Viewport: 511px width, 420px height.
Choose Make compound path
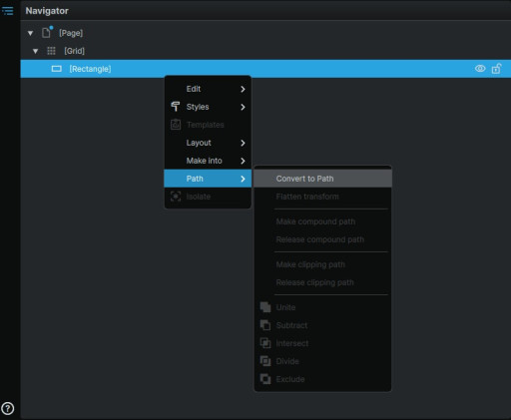[x=322, y=221]
